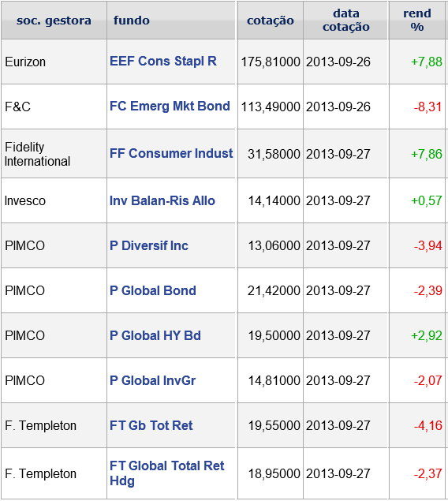Viewport: 448px width, 501px height.
Task: Open FF Consumer Indust fund details
Action: [171, 153]
